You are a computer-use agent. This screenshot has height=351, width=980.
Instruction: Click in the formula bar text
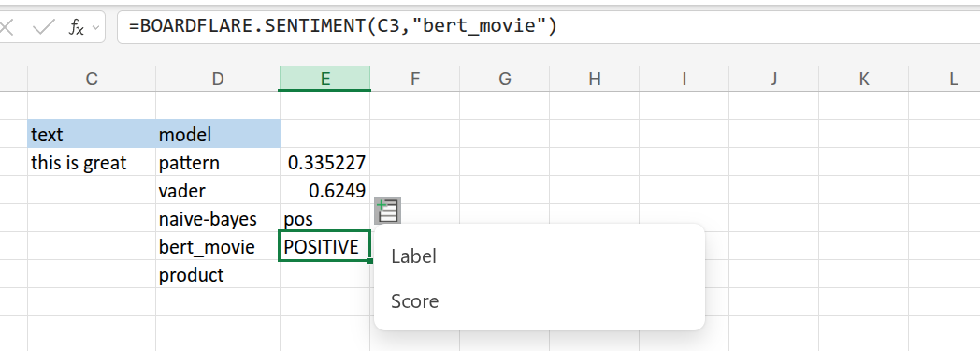point(342,27)
